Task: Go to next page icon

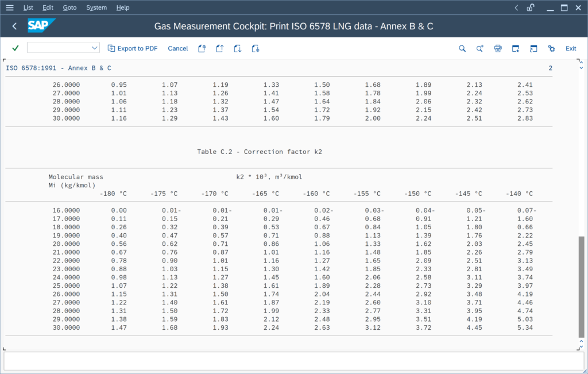Action: click(238, 48)
